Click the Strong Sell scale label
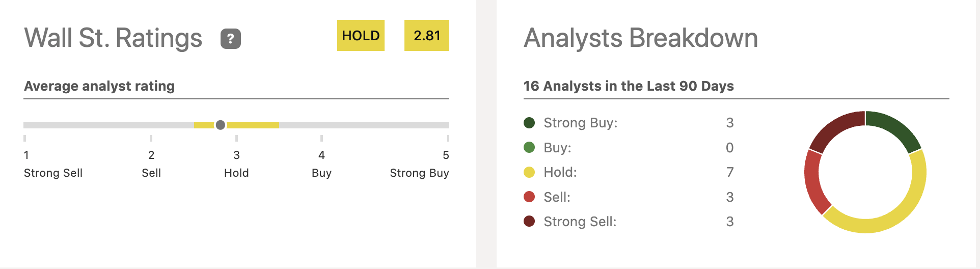 [x=53, y=173]
